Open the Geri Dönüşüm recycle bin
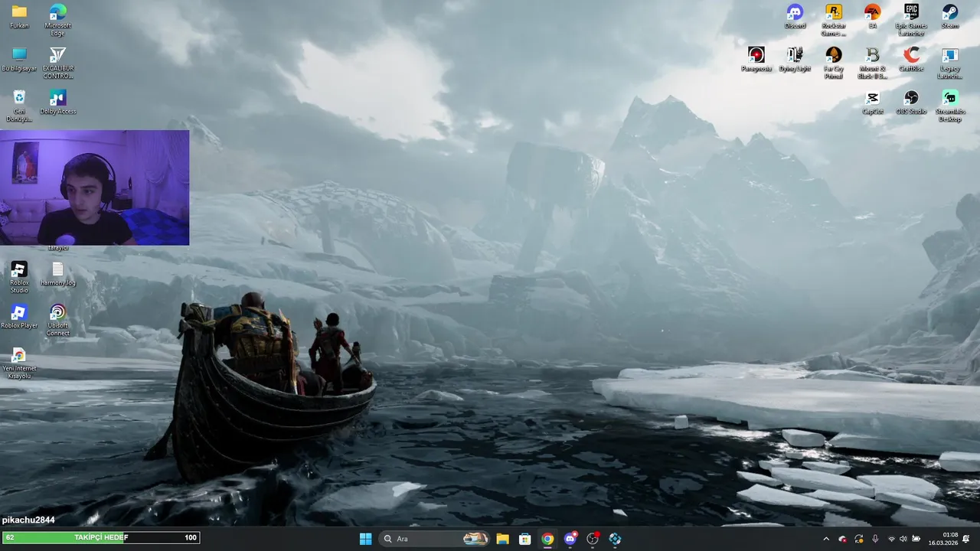This screenshot has height=551, width=980. tap(19, 106)
